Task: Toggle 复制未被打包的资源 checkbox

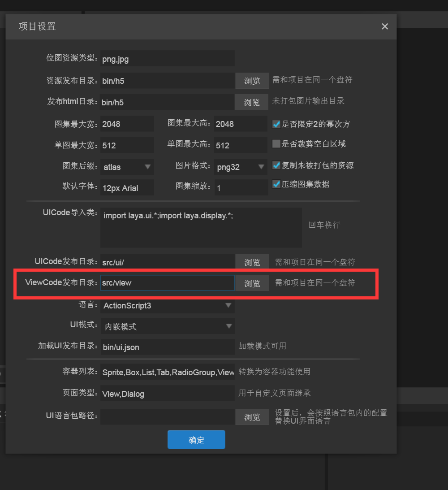Action: click(276, 165)
